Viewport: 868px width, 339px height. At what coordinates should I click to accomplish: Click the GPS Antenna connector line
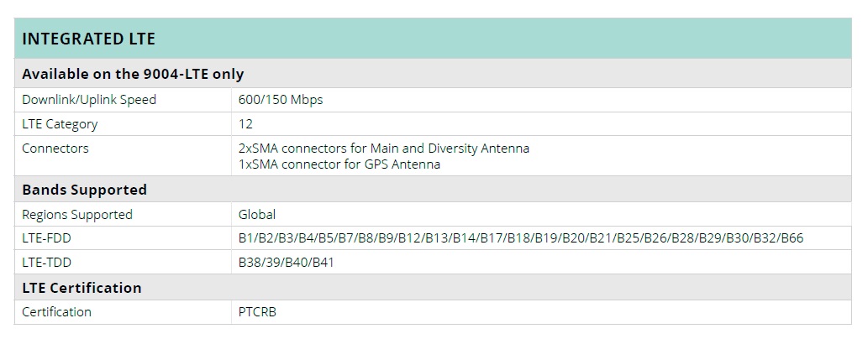[x=339, y=164]
